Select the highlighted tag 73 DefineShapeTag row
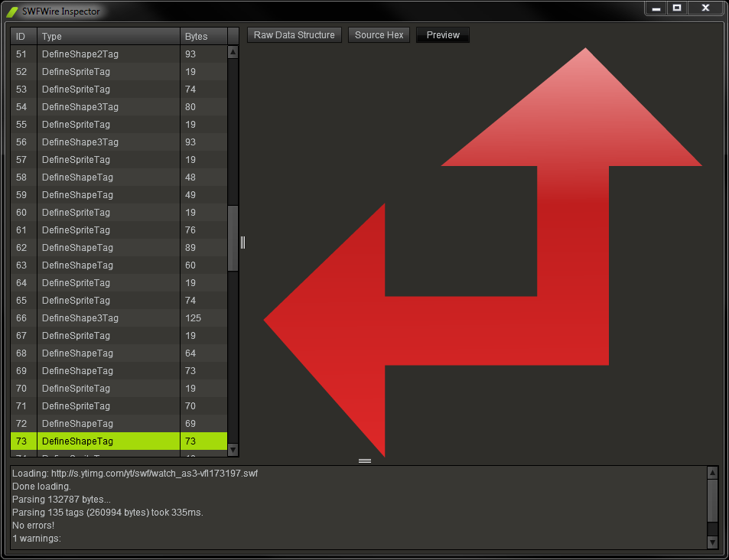This screenshot has height=560, width=729. click(119, 441)
